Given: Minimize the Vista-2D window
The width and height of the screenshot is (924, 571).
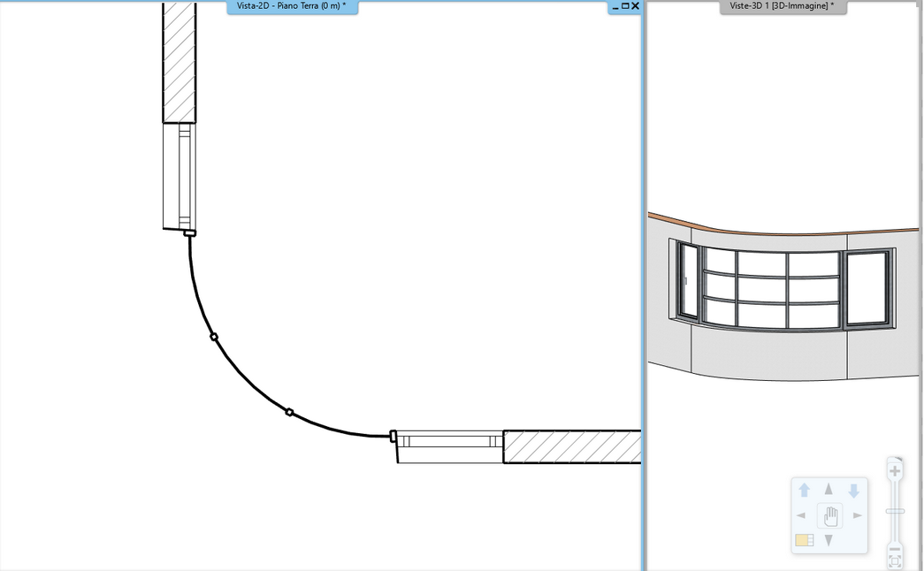Looking at the screenshot, I should tap(615, 6).
